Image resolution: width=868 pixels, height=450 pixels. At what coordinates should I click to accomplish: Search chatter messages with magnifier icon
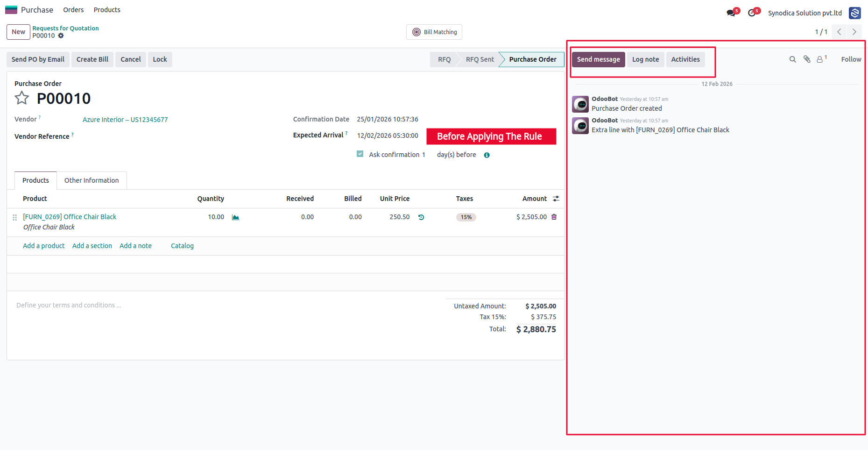click(x=792, y=59)
